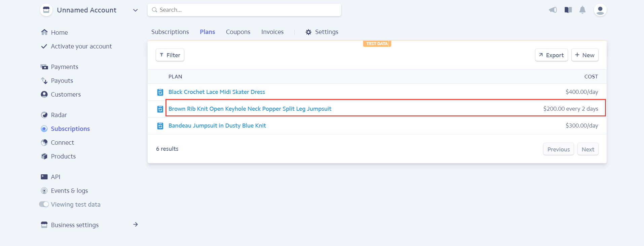Open the Brown Rib Knit Jumpsuit plan
The image size is (644, 246).
pyautogui.click(x=250, y=109)
